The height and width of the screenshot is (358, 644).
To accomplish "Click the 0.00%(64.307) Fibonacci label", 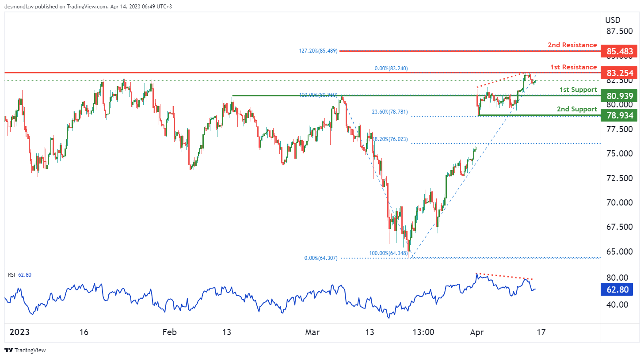I will pos(321,258).
